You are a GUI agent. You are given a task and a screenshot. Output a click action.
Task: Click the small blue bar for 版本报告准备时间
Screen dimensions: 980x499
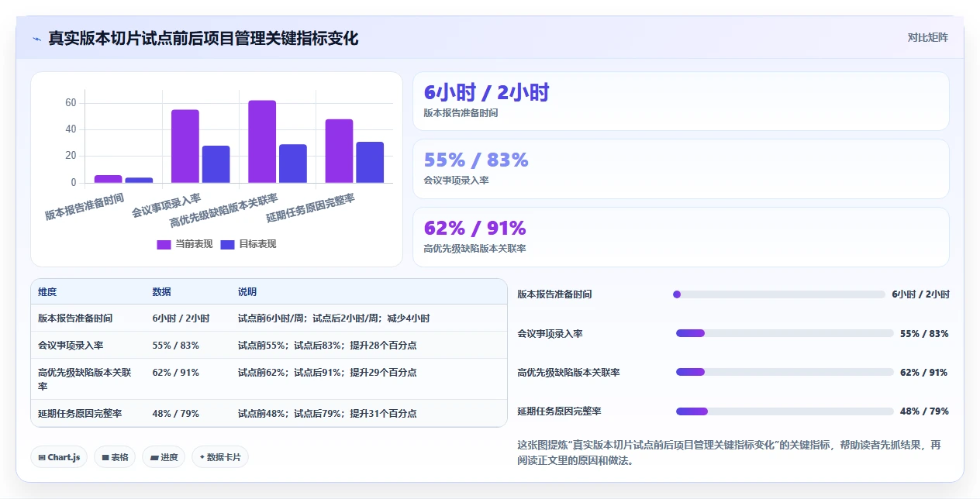tap(140, 181)
